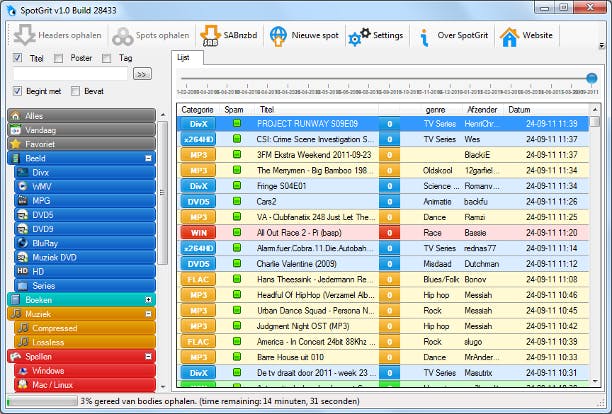Click the date range slider handle
This screenshot has height=414, width=612.
point(592,78)
